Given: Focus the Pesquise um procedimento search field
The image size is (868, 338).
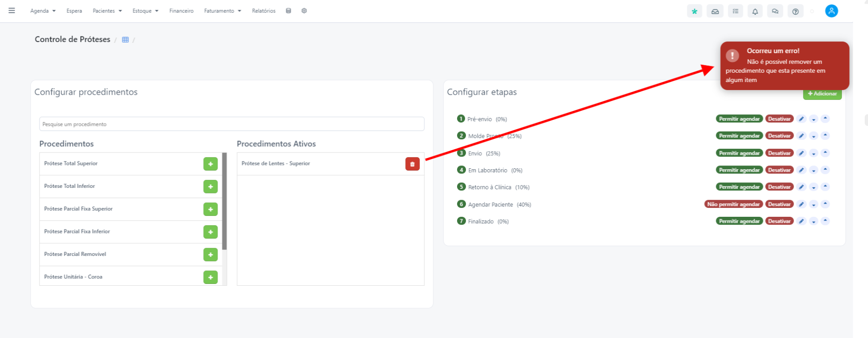Looking at the screenshot, I should point(232,124).
